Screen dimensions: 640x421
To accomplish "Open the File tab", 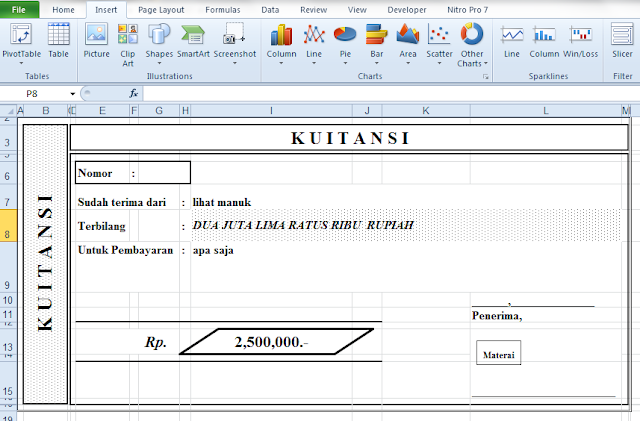I will [x=19, y=10].
